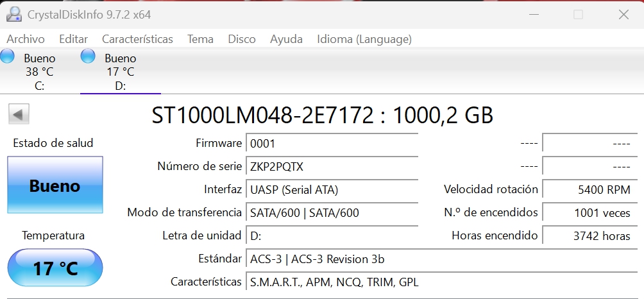Click the Modo de transferencia label
Image resolution: width=644 pixels, height=299 pixels.
coord(184,212)
